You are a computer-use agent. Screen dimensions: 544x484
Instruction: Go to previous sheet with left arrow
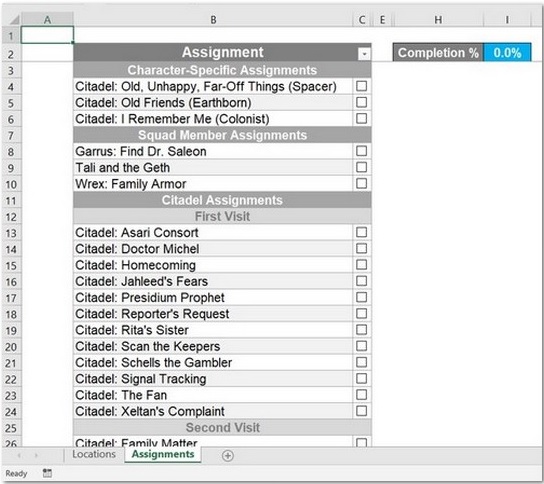point(19,455)
